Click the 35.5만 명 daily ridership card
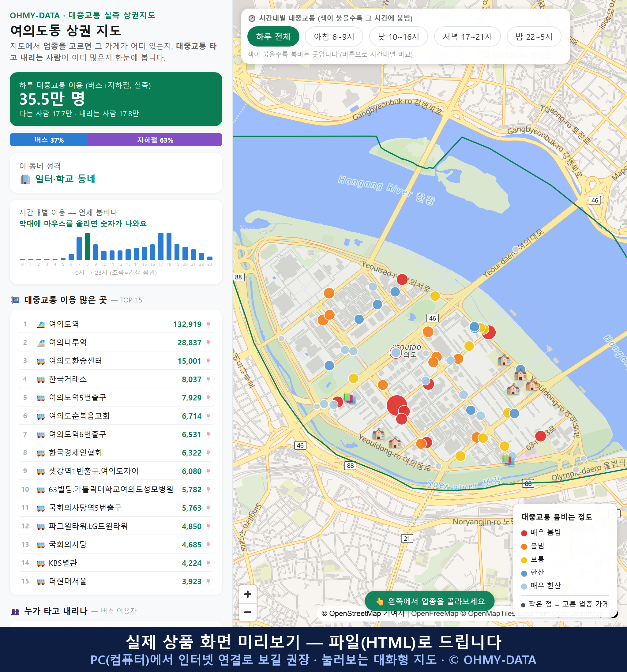The image size is (627, 672). (116, 99)
